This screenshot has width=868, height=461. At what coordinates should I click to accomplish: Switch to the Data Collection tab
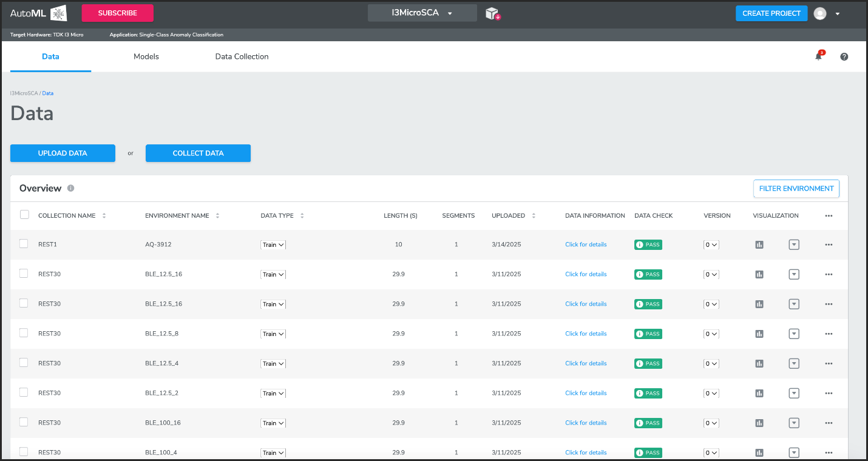coord(242,56)
